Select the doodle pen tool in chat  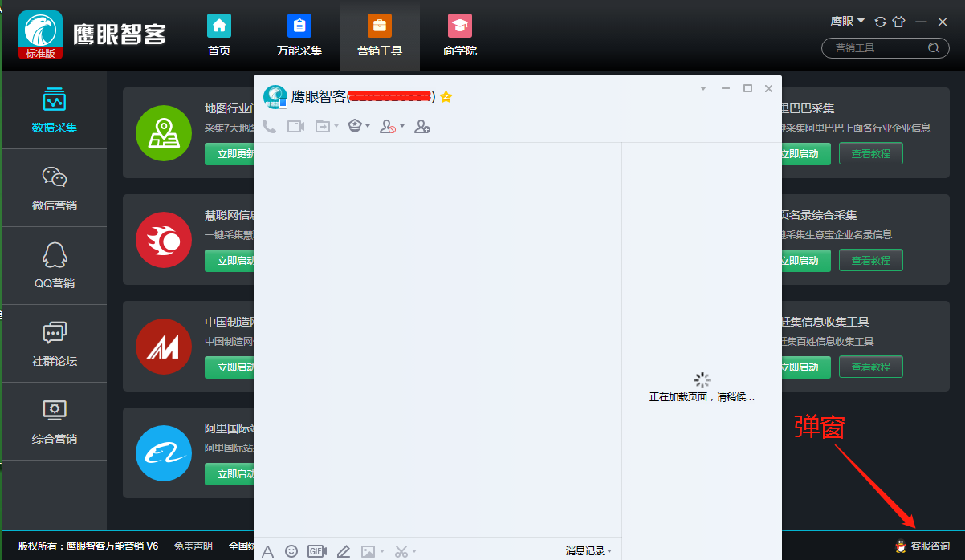coord(344,551)
